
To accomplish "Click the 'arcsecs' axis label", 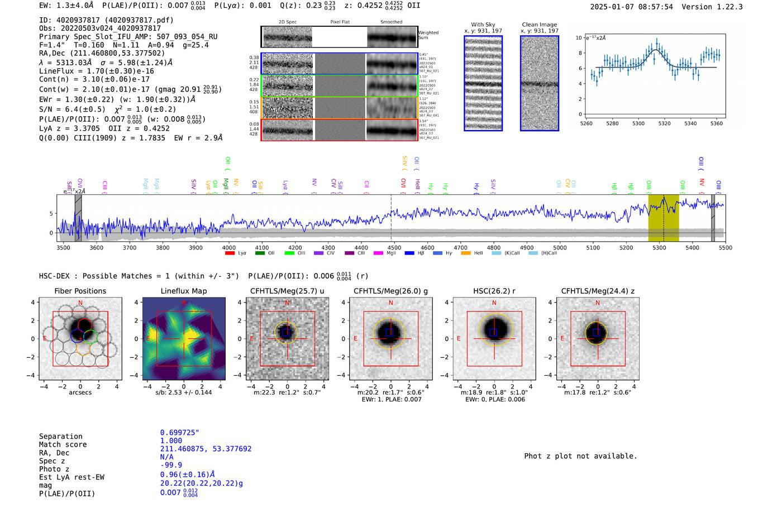I will click(x=80, y=392).
